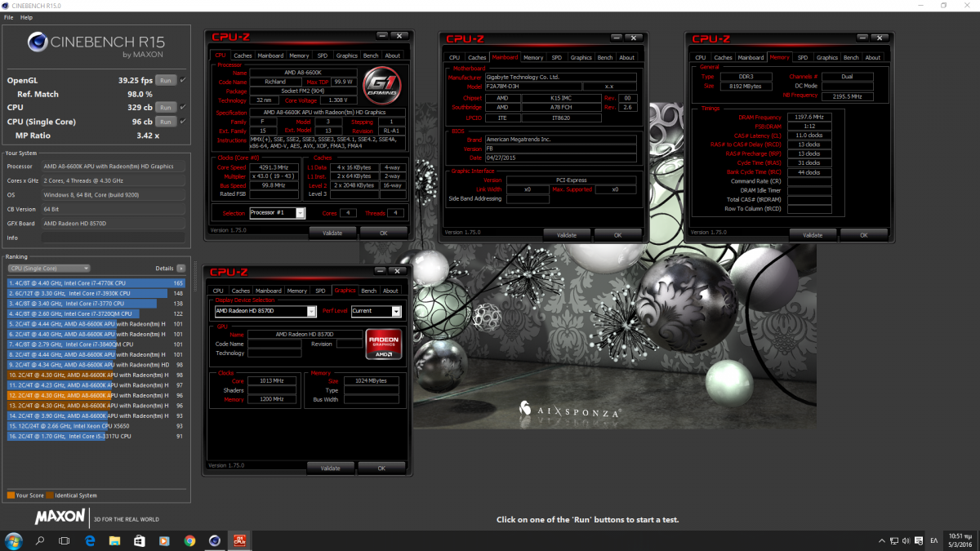The height and width of the screenshot is (551, 980).
Task: Open the media player taskbar icon
Action: point(164,540)
